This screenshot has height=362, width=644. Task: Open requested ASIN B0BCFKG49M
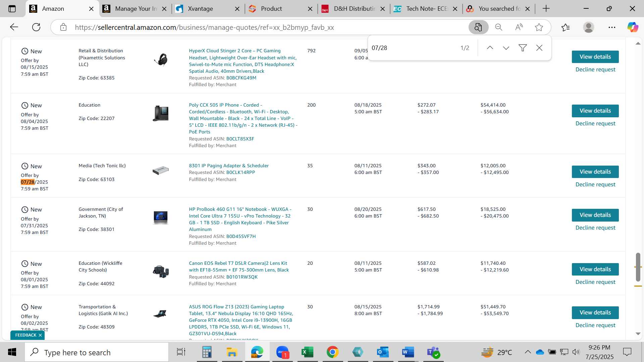241,78
